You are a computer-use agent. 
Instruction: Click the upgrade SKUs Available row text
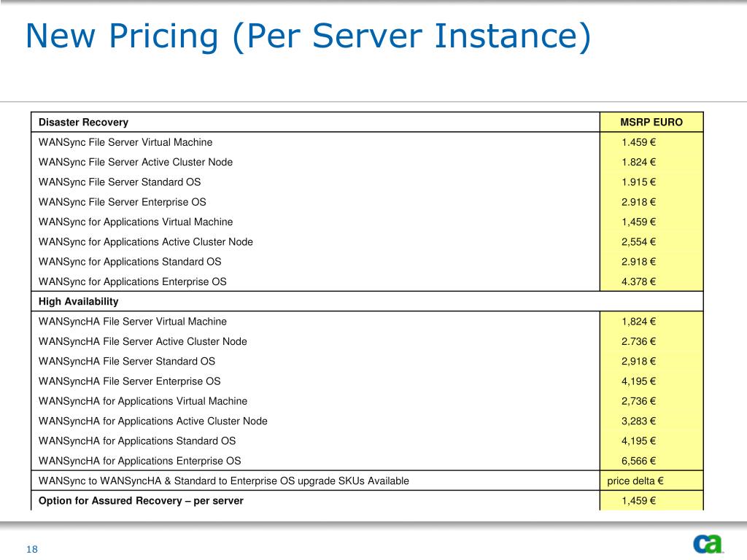click(224, 481)
